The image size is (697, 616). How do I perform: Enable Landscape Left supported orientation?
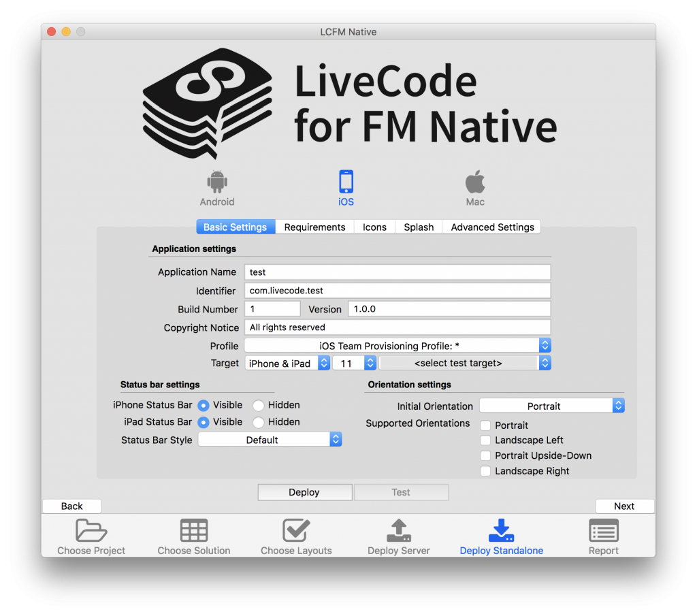(x=485, y=440)
